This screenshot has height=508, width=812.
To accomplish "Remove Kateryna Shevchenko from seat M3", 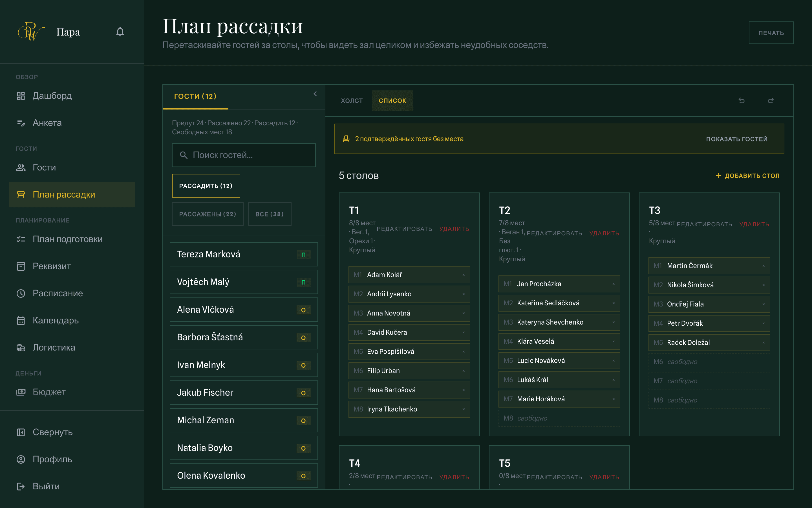I will [x=613, y=322].
